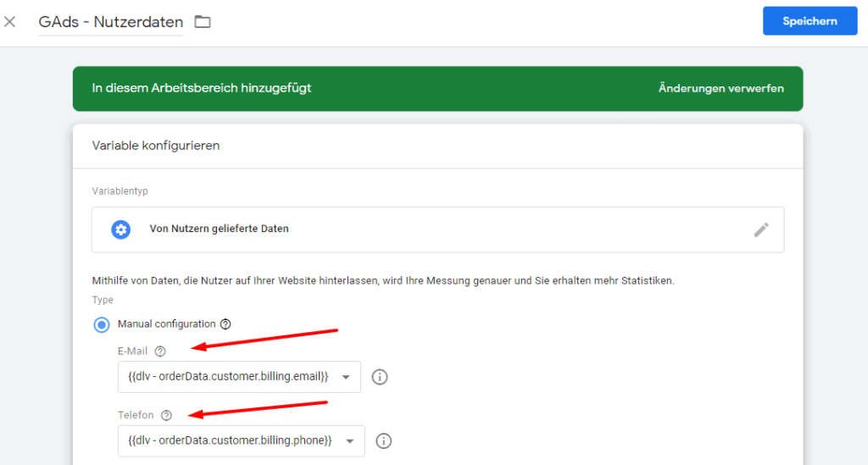Image resolution: width=868 pixels, height=465 pixels.
Task: Click Änderungen verwerfen link
Action: tap(721, 88)
